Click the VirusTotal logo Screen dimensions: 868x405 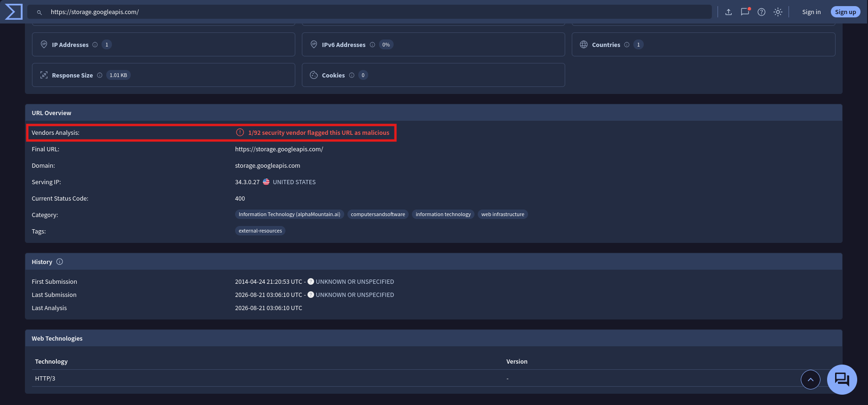click(13, 12)
